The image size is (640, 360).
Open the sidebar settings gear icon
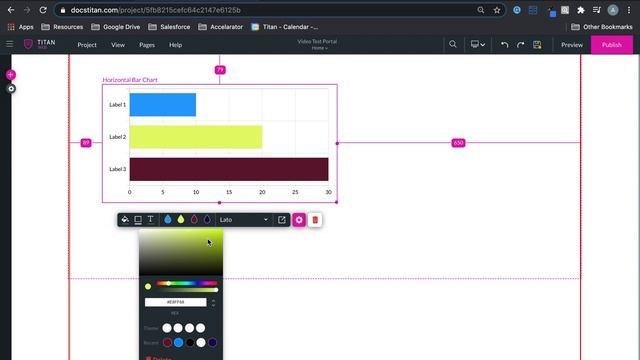[11, 89]
